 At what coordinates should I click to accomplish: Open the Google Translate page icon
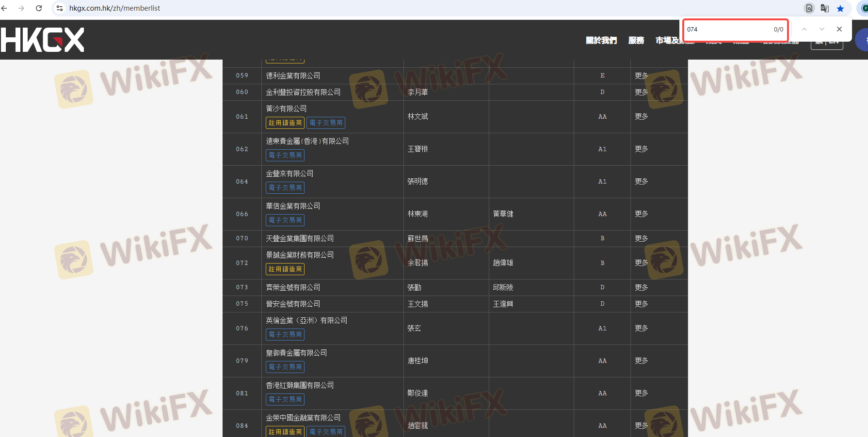(824, 8)
